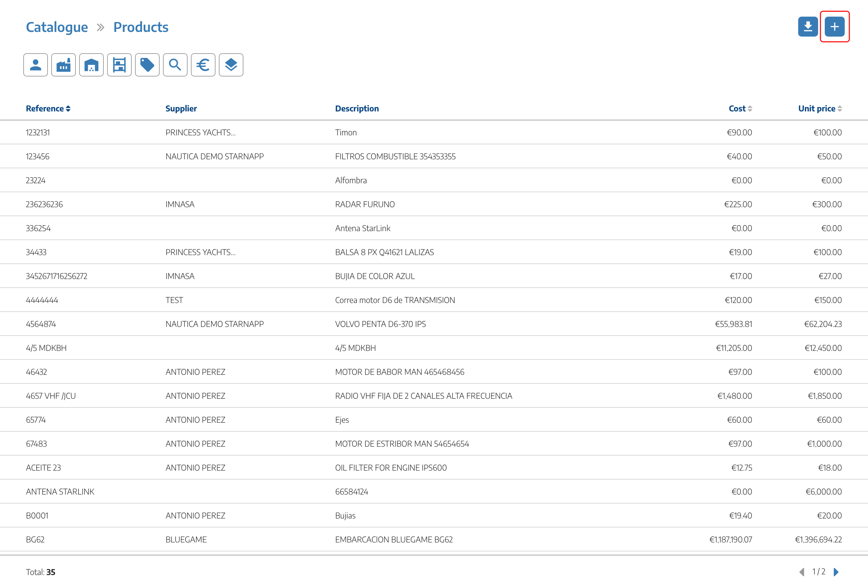Sort table by Unit price column
Screen dimensions: 868x588
pos(820,109)
